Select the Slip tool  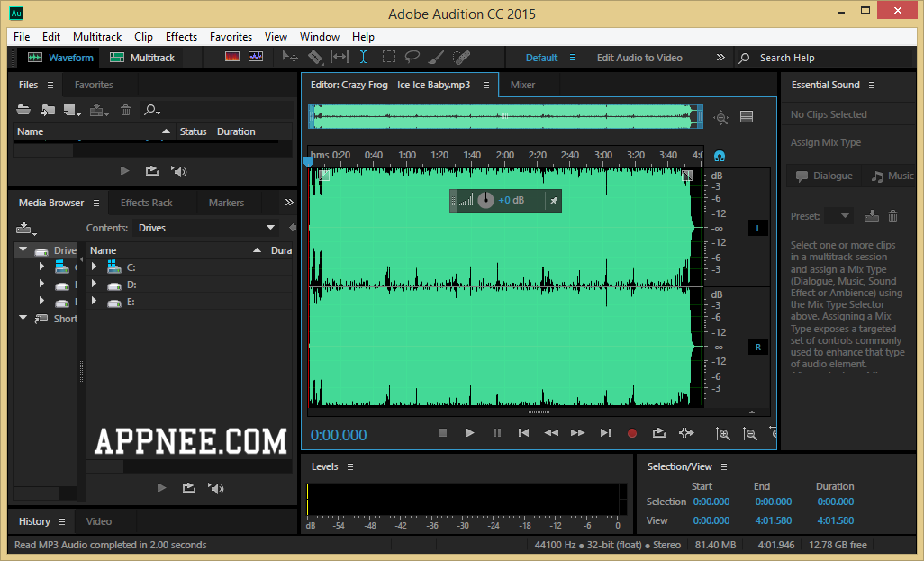(340, 57)
